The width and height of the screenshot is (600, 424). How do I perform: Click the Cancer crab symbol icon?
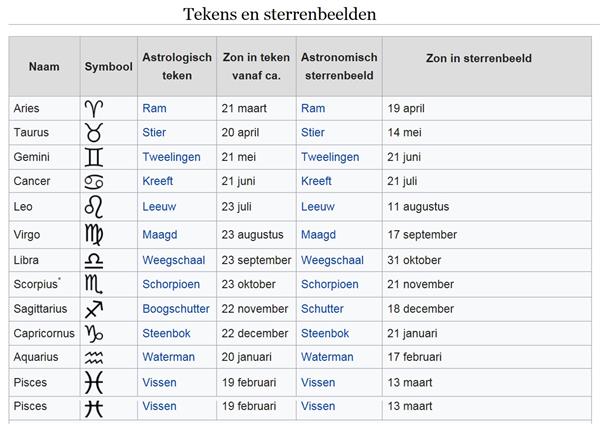(x=93, y=182)
